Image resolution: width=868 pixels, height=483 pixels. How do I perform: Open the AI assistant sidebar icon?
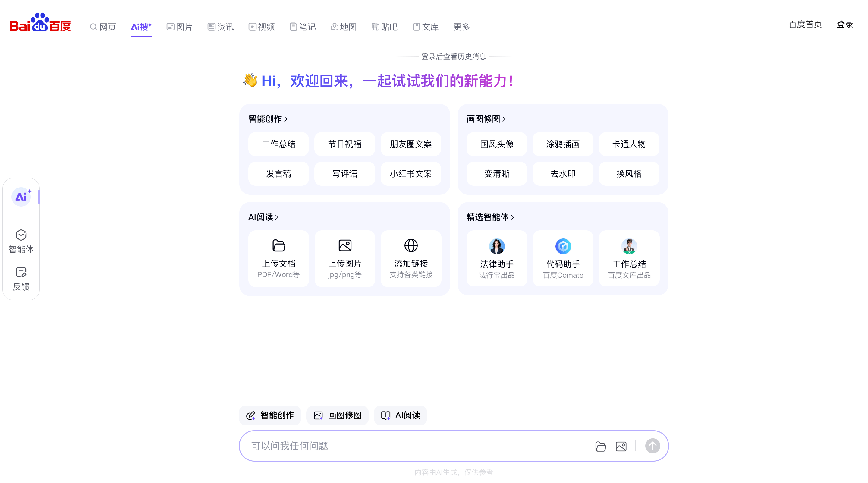(21, 197)
